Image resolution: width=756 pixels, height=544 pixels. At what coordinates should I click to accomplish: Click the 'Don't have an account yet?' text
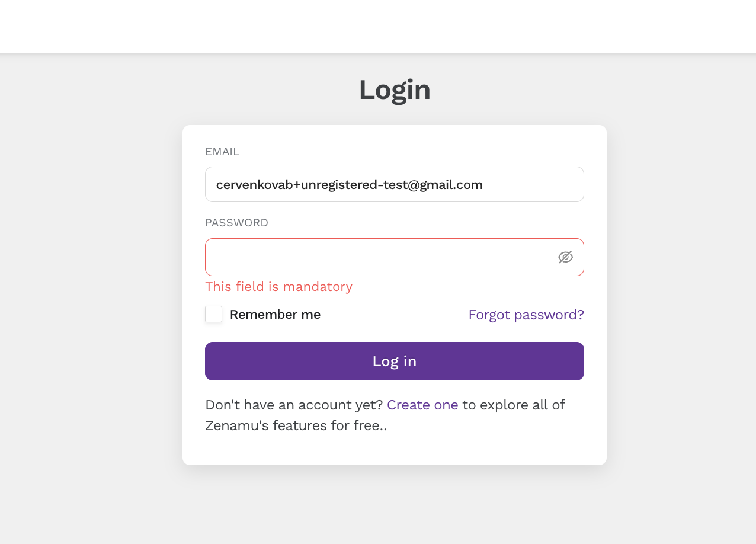coord(294,405)
